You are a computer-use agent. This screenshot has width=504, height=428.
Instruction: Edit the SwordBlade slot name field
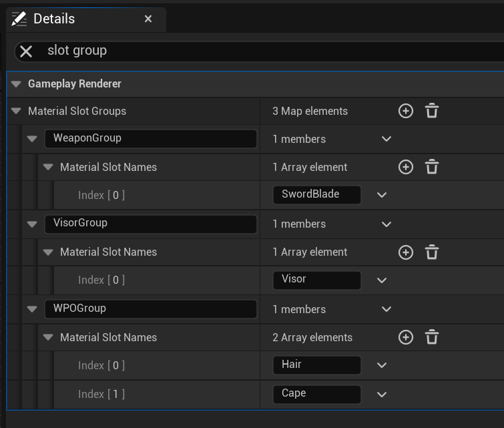317,194
